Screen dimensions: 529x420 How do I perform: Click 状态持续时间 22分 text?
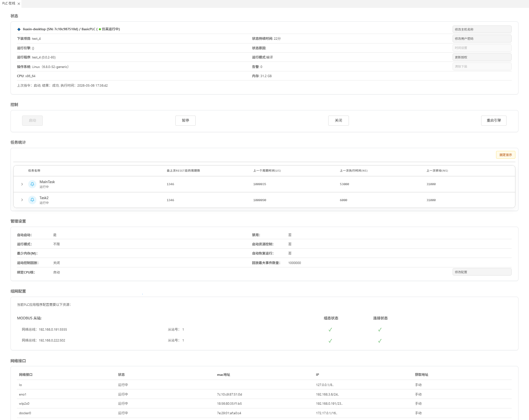(x=266, y=39)
